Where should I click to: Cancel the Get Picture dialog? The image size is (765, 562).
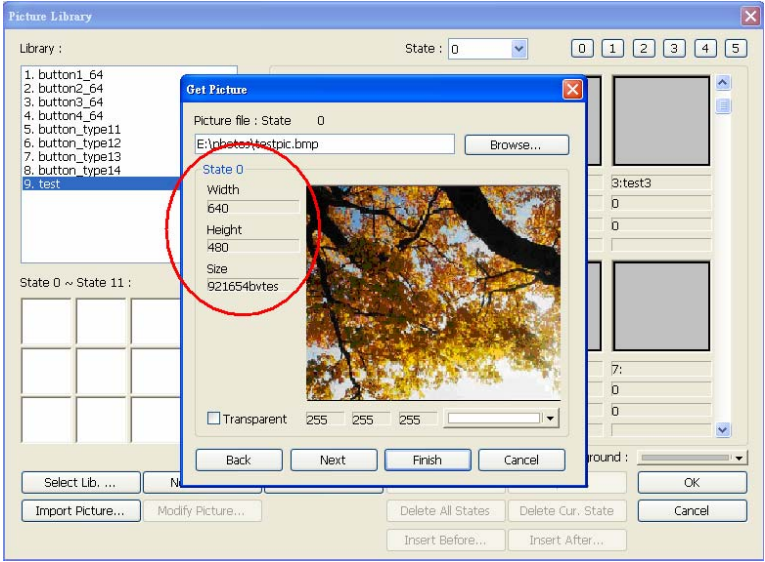tap(522, 460)
